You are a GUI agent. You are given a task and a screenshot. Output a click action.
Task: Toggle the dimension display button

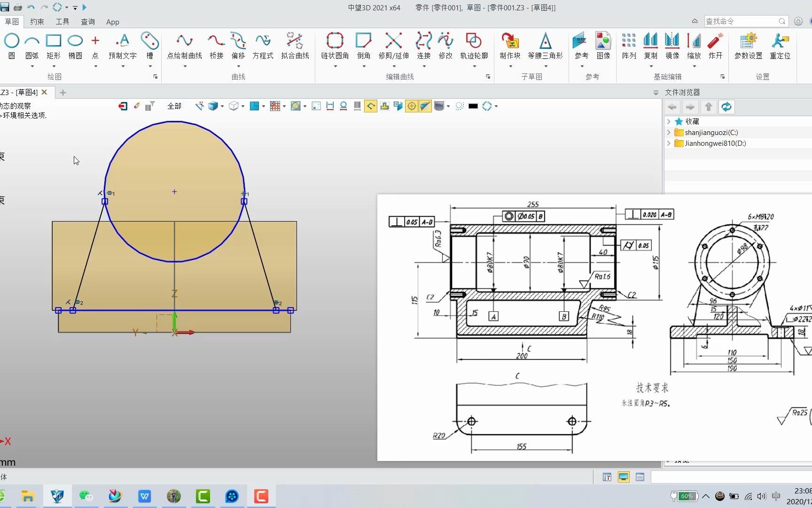click(330, 106)
